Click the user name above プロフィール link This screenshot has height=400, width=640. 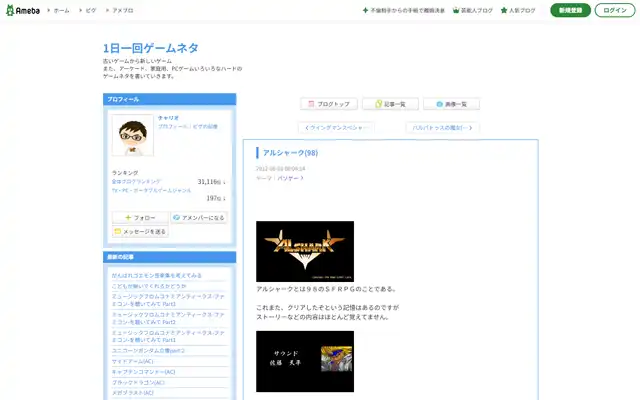pos(169,118)
